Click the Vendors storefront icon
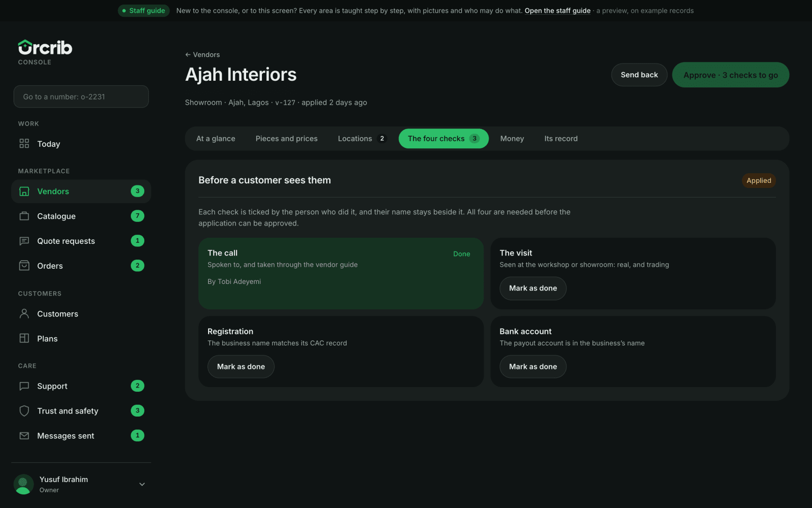Screen dimensions: 812x508 point(24,192)
